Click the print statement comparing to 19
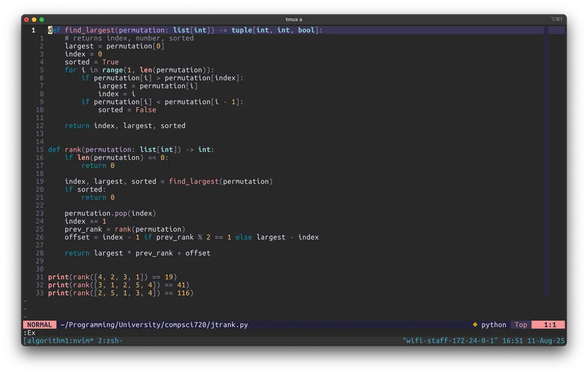Viewport: 588px width, 374px height. 112,277
